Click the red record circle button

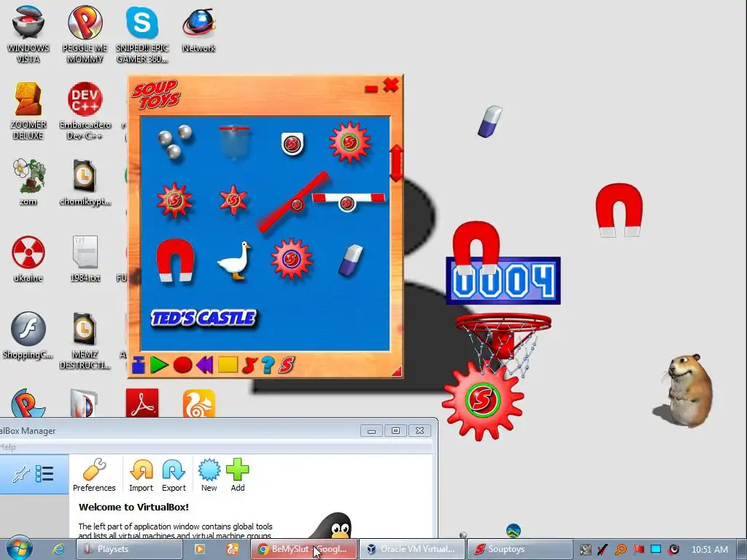click(182, 365)
